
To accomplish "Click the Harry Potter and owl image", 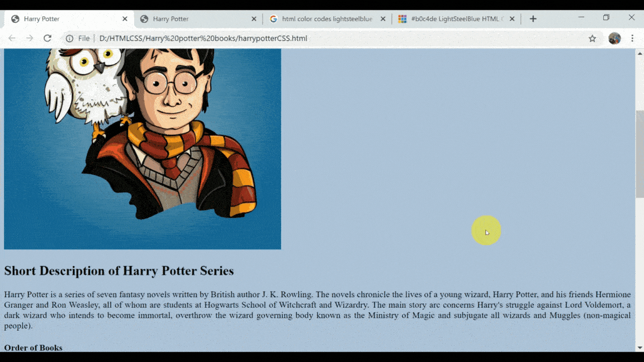I will tap(143, 149).
